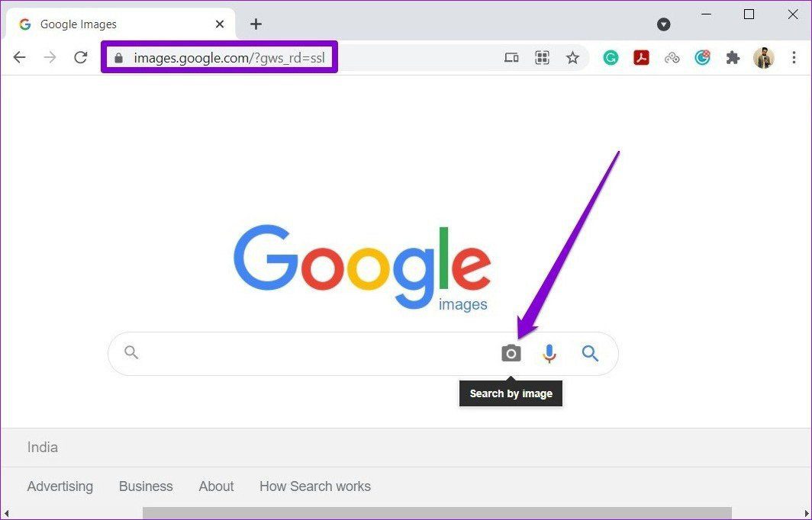View site info via padlock icon
This screenshot has width=812, height=520.
point(118,58)
